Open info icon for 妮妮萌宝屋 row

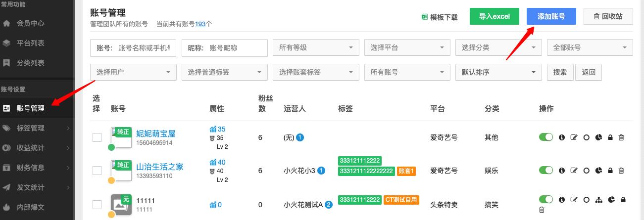tap(562, 137)
